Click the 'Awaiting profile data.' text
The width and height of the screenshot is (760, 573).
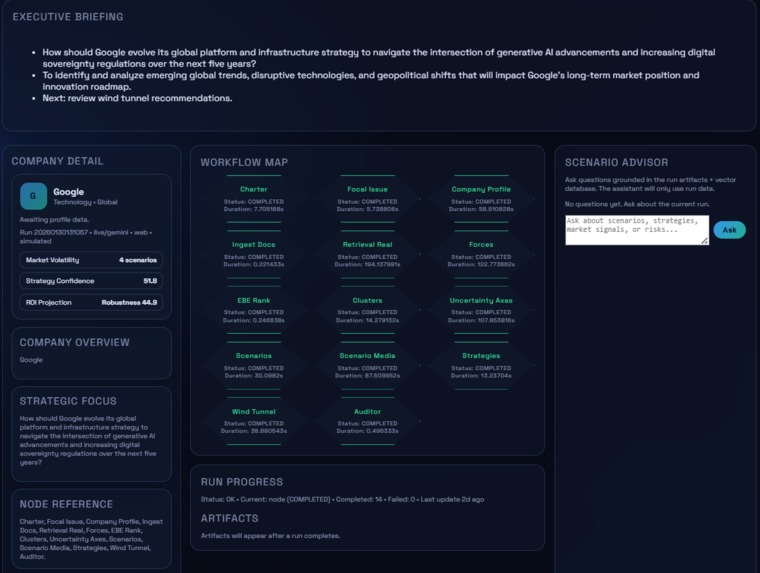[x=54, y=220]
